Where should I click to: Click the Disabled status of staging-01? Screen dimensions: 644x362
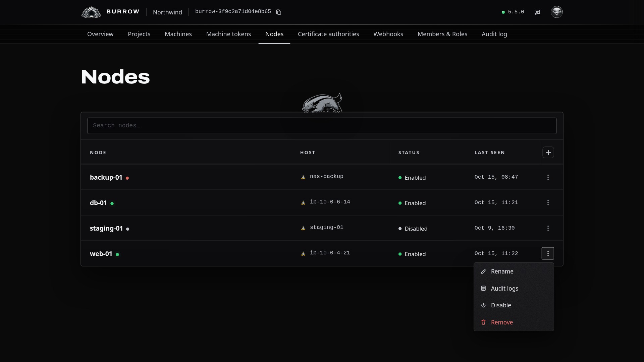click(x=413, y=229)
